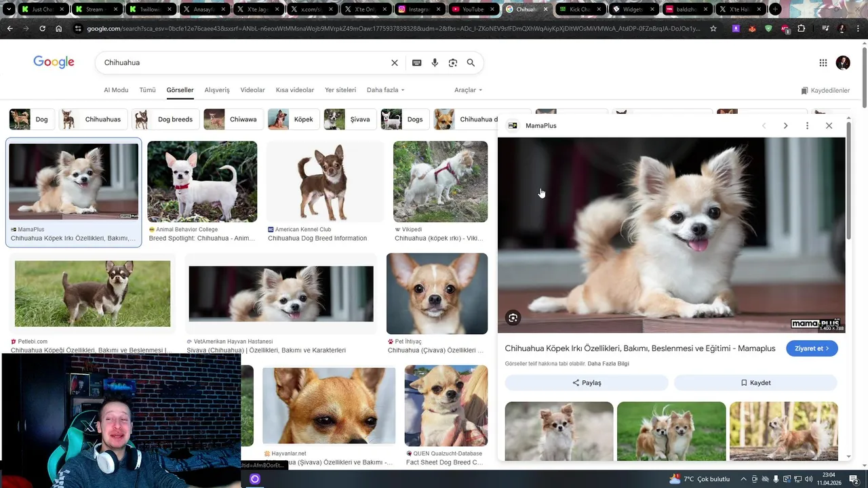Open the Alışveriş tab

point(217,90)
